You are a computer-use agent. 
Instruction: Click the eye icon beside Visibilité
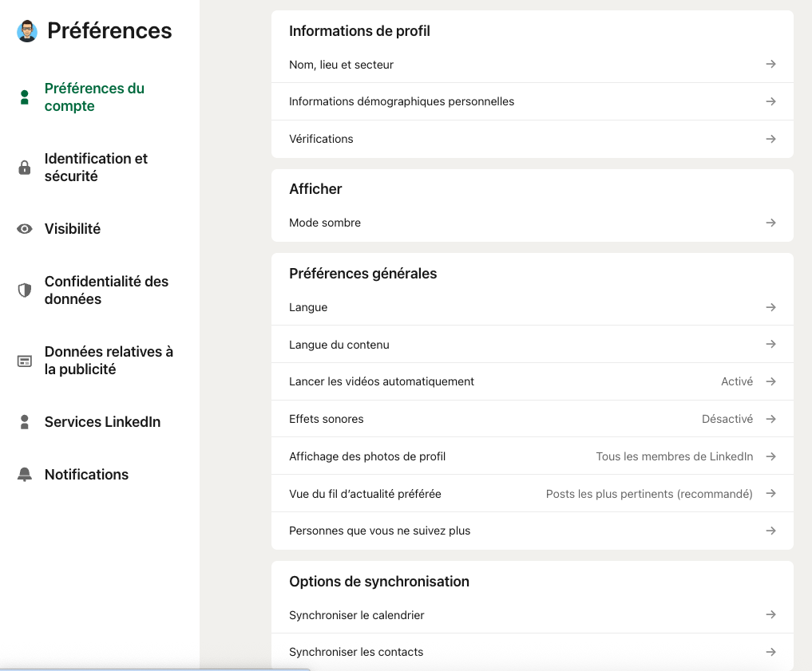pyautogui.click(x=25, y=229)
